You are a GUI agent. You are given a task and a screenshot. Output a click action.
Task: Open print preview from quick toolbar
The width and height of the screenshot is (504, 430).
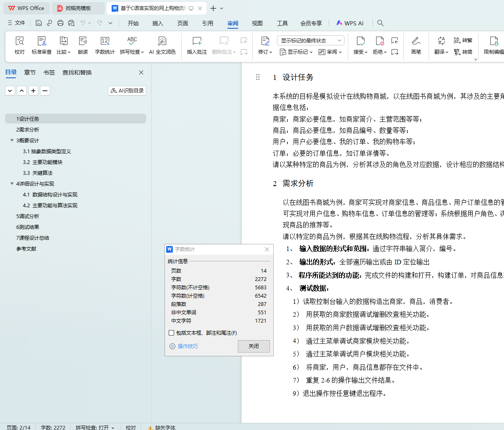pos(71,23)
